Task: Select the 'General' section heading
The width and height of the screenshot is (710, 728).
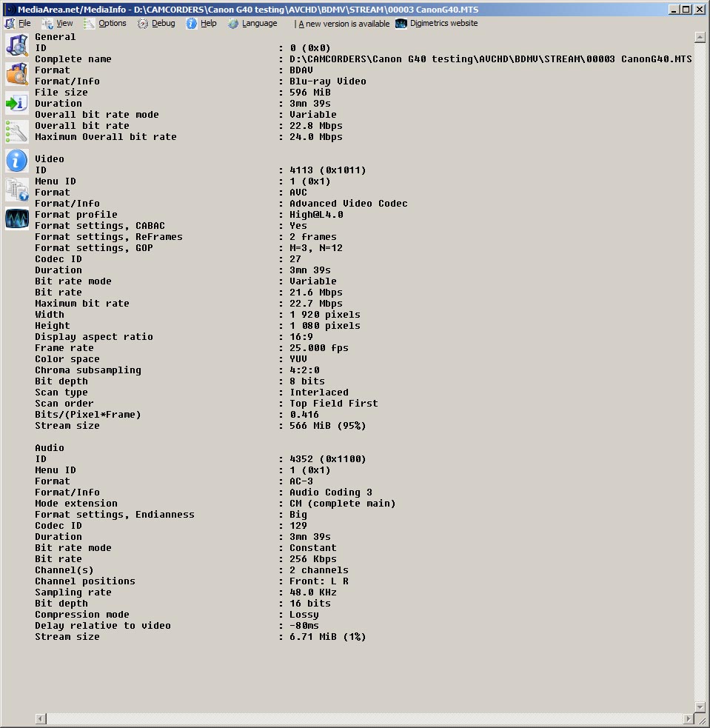Action: tap(56, 37)
